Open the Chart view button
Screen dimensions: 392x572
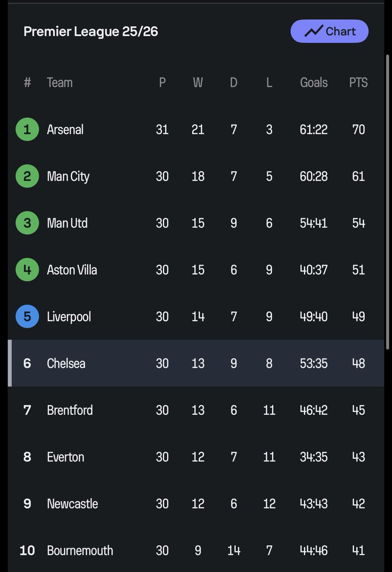[330, 31]
